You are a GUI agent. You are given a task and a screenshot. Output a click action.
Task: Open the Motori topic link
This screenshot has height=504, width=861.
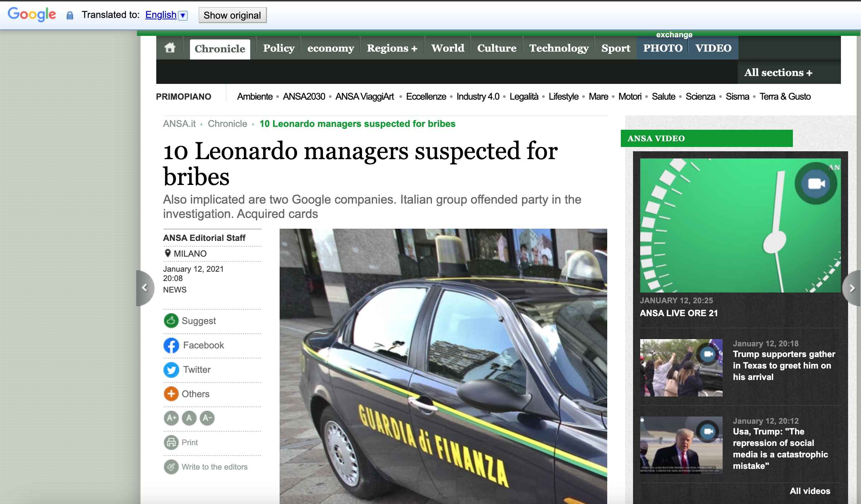(x=630, y=96)
